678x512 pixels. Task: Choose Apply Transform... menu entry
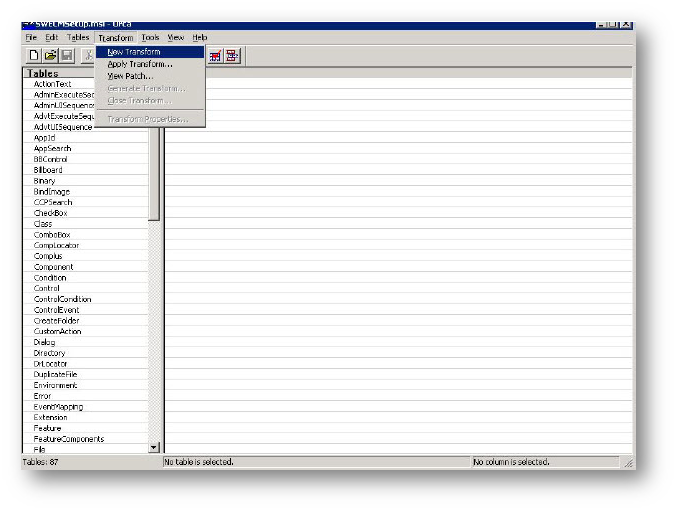[139, 64]
